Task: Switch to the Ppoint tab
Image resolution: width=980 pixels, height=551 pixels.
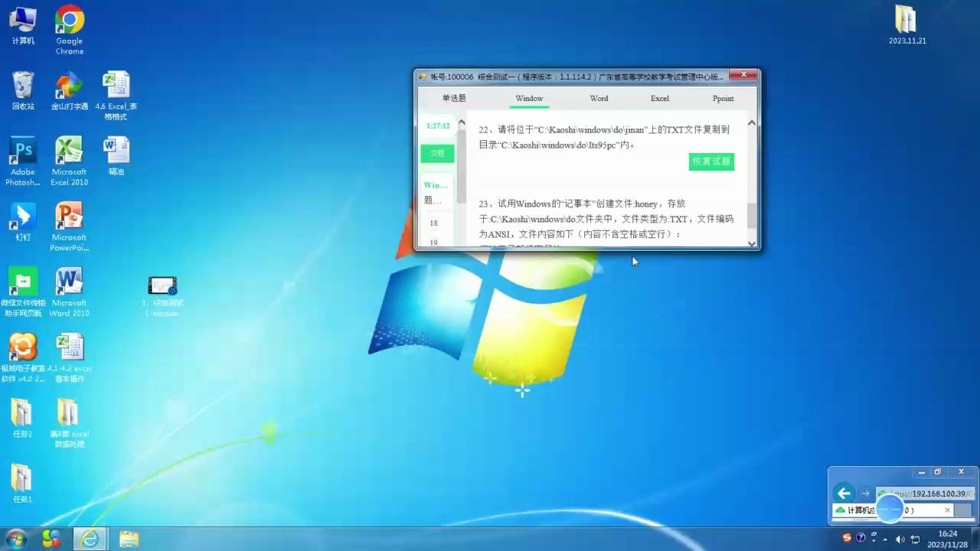Action: [x=723, y=98]
